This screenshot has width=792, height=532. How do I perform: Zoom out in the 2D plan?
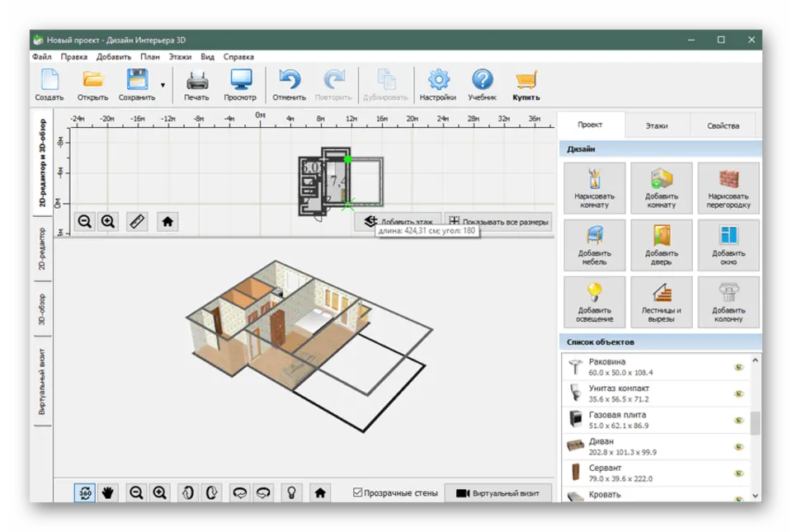point(84,221)
